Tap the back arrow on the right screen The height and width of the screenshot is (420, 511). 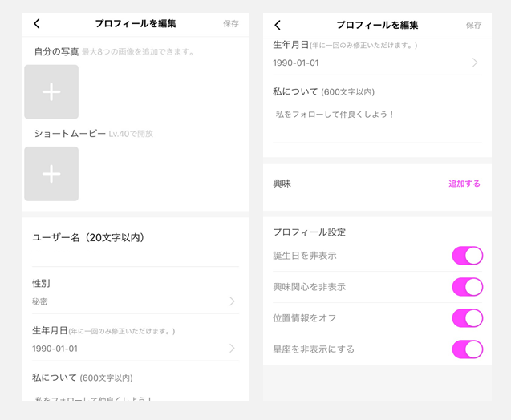pyautogui.click(x=278, y=25)
